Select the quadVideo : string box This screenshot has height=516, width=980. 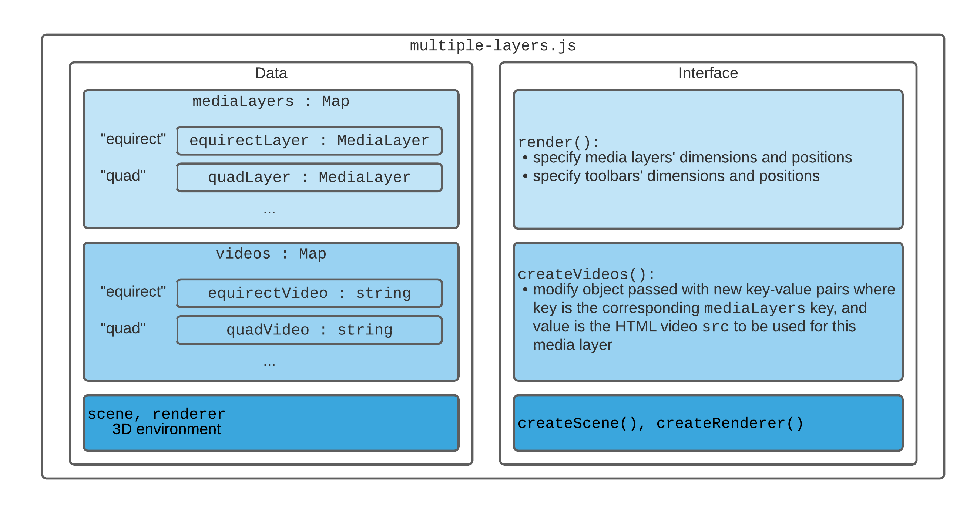309,330
